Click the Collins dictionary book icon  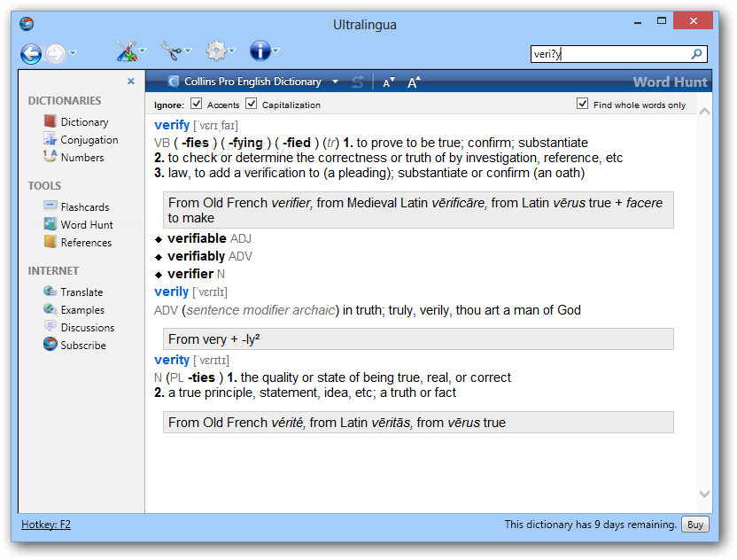tap(174, 82)
